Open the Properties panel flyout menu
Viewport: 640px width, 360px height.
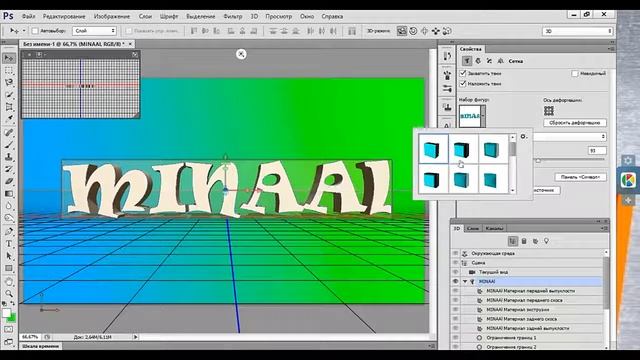click(x=611, y=49)
